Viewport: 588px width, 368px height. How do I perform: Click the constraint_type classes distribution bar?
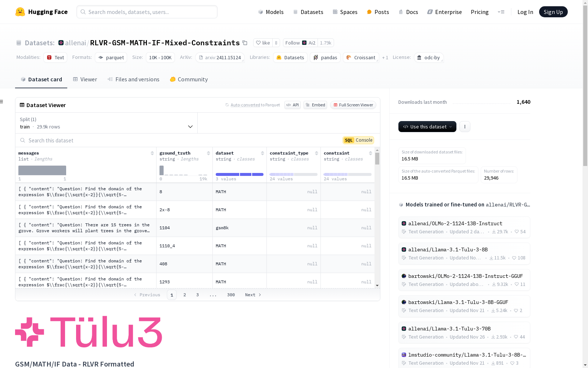point(294,174)
